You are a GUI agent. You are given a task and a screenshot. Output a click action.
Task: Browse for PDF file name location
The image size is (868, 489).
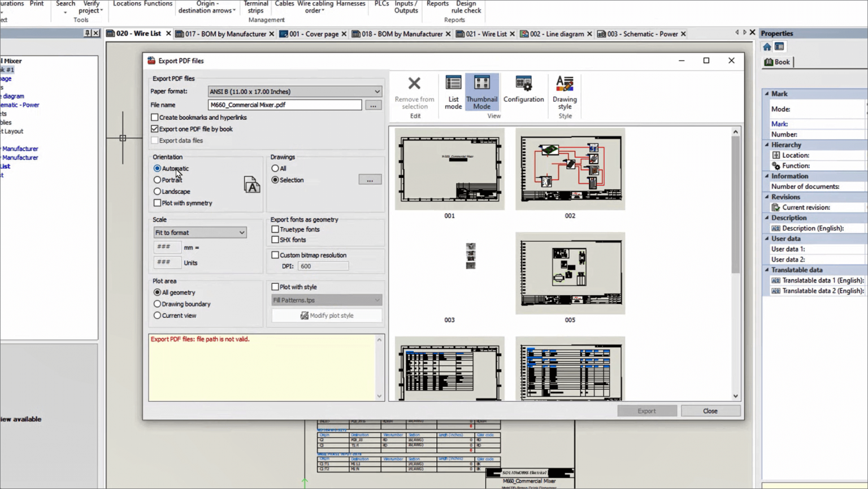coord(373,105)
